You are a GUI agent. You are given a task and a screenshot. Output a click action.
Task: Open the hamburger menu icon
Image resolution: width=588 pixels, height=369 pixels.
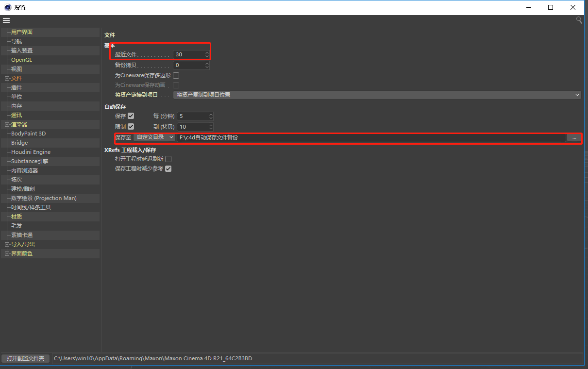(x=6, y=20)
